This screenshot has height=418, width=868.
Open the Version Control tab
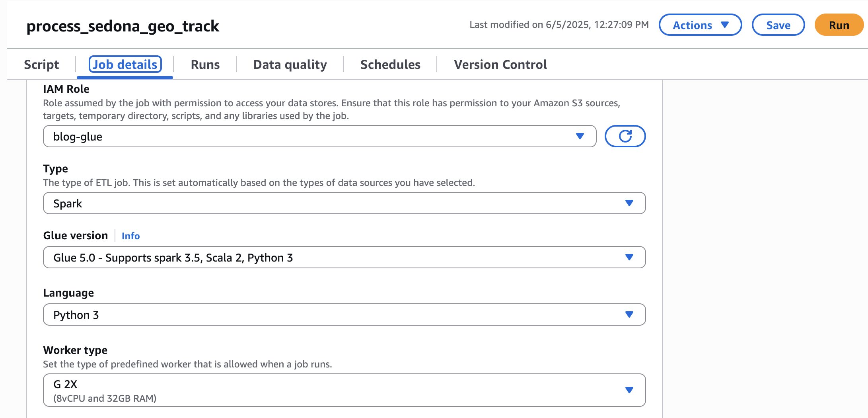click(x=500, y=64)
